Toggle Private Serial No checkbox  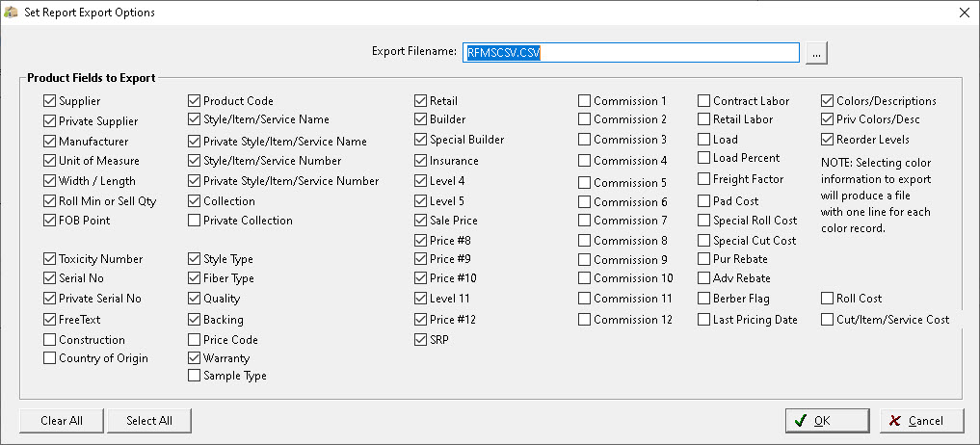49,299
